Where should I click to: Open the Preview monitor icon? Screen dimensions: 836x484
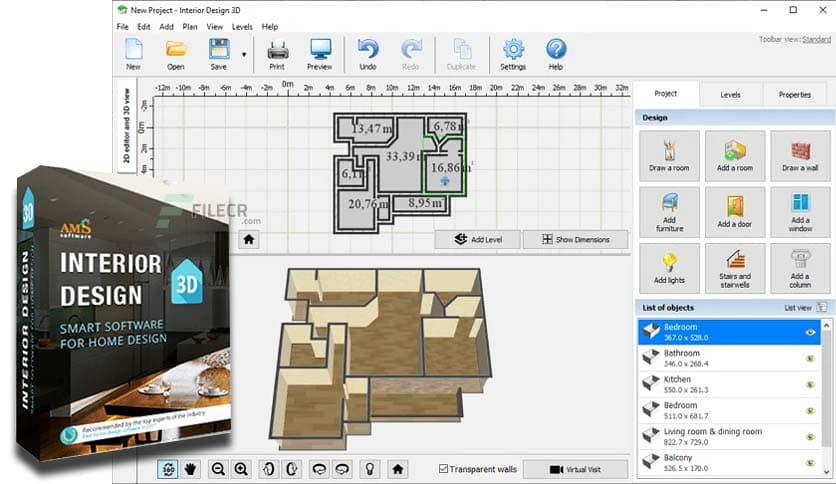319,54
